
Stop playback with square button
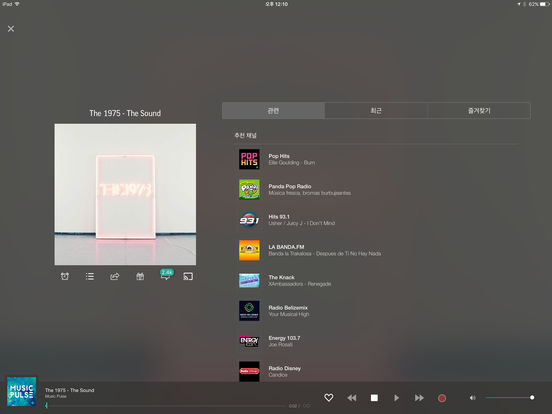point(374,398)
